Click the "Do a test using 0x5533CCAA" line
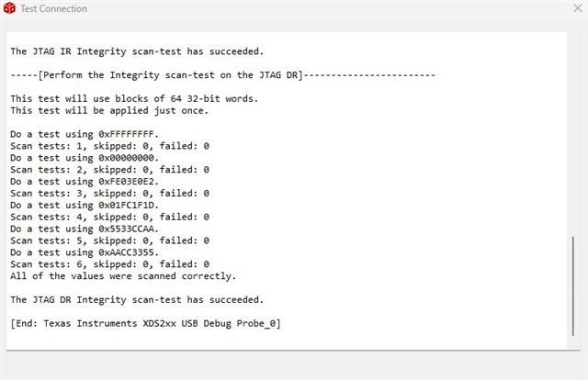 (90, 229)
